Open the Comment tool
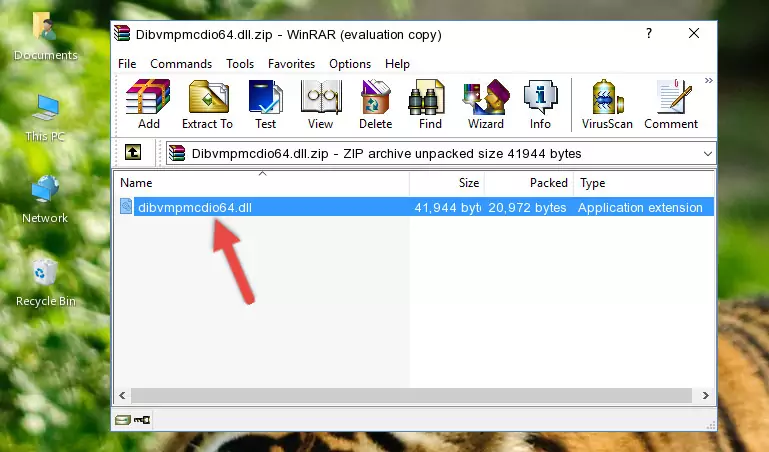 (x=671, y=104)
